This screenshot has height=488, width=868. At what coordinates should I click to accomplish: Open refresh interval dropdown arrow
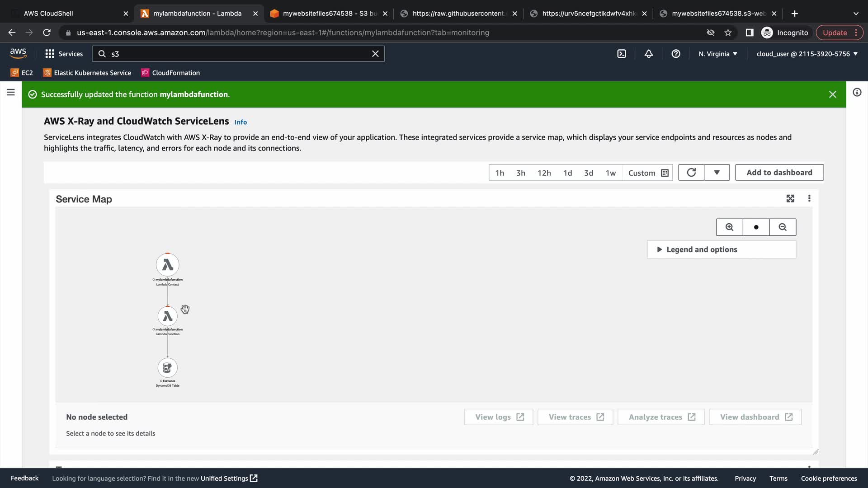[x=717, y=173]
